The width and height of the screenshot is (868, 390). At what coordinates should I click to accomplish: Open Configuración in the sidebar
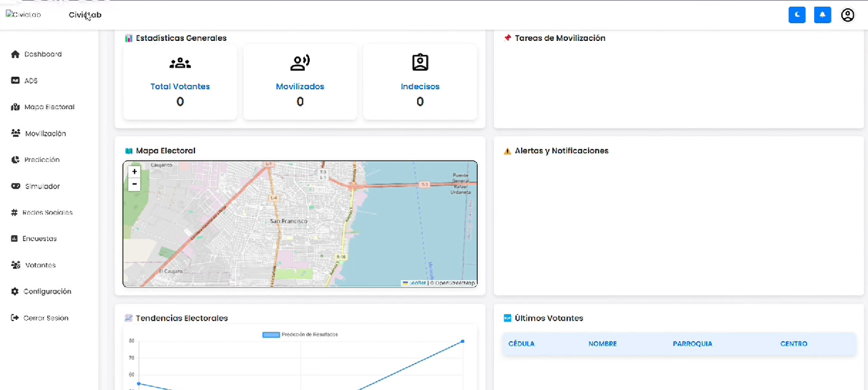tap(48, 291)
